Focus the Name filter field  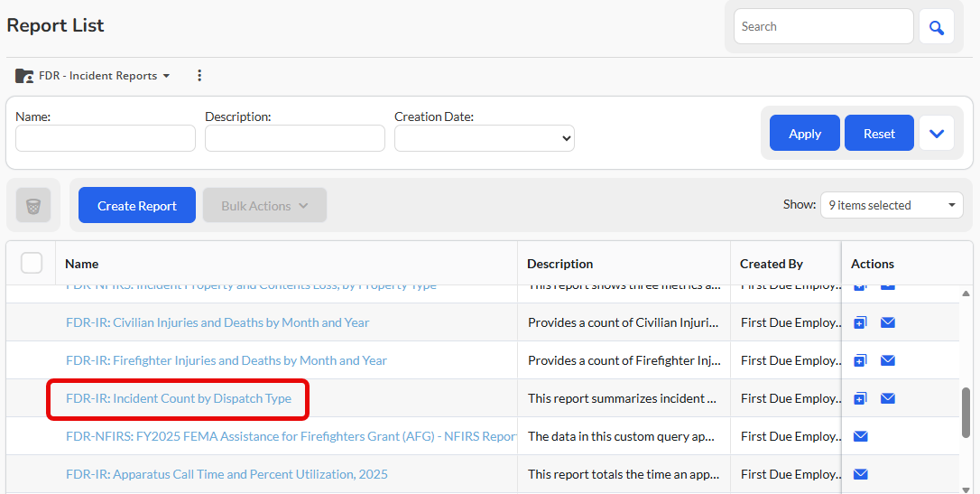[106, 138]
